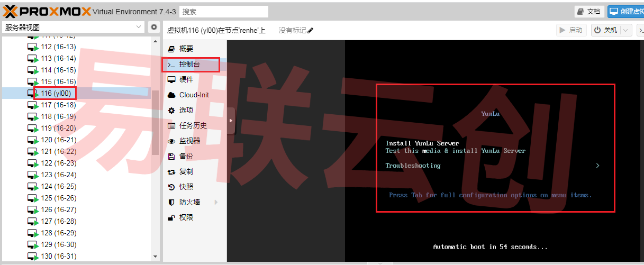Click the unlock icon beside 权限
This screenshot has height=265, width=644.
point(171,217)
